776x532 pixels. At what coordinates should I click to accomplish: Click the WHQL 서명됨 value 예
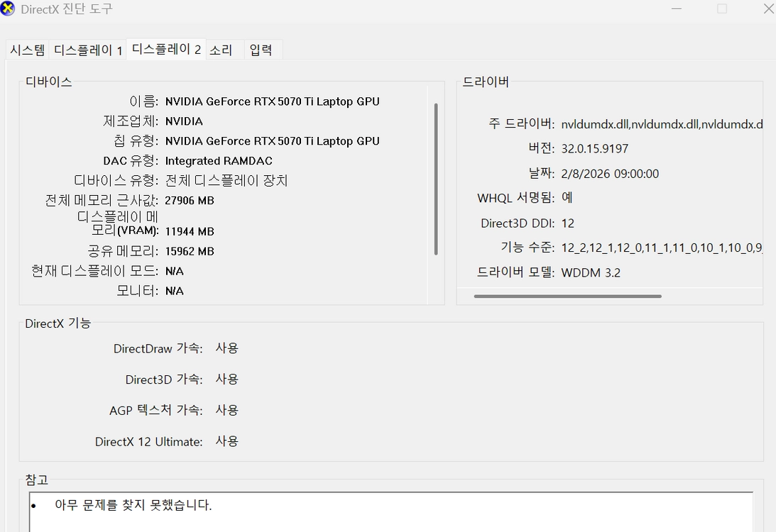[x=567, y=198]
